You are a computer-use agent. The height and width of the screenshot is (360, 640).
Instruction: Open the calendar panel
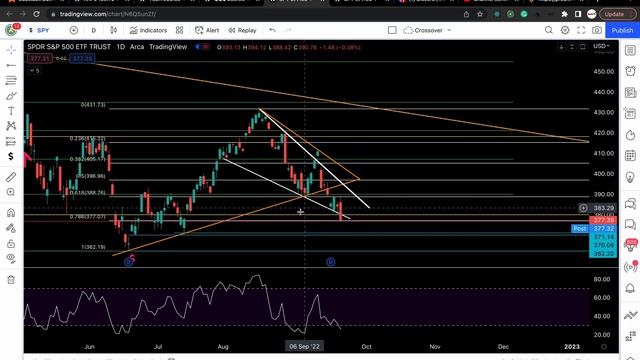pos(630,156)
